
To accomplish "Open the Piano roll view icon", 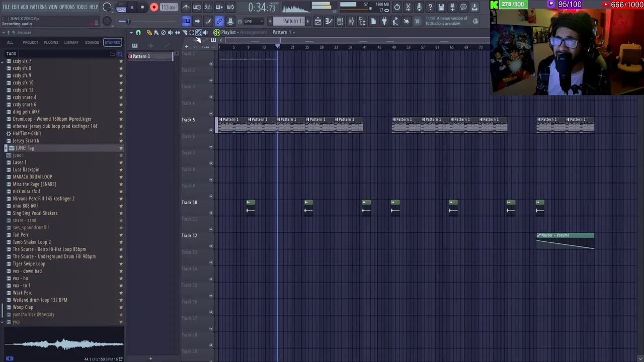I will (x=329, y=21).
